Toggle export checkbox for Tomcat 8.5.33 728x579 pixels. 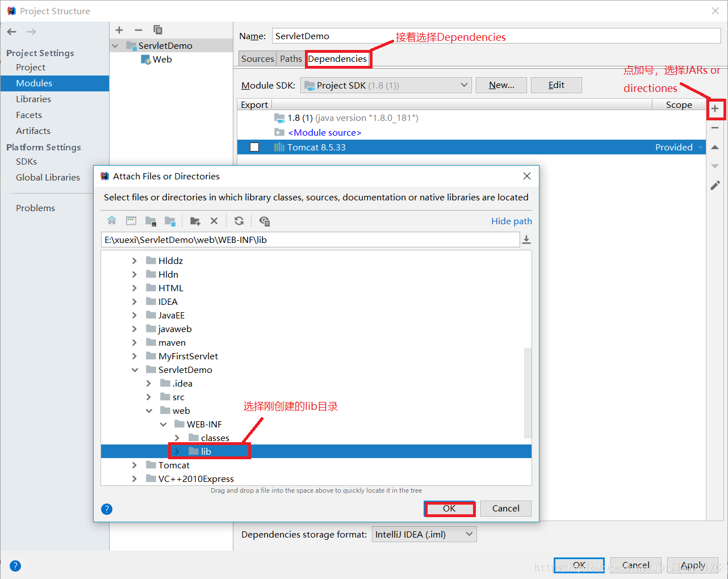254,147
